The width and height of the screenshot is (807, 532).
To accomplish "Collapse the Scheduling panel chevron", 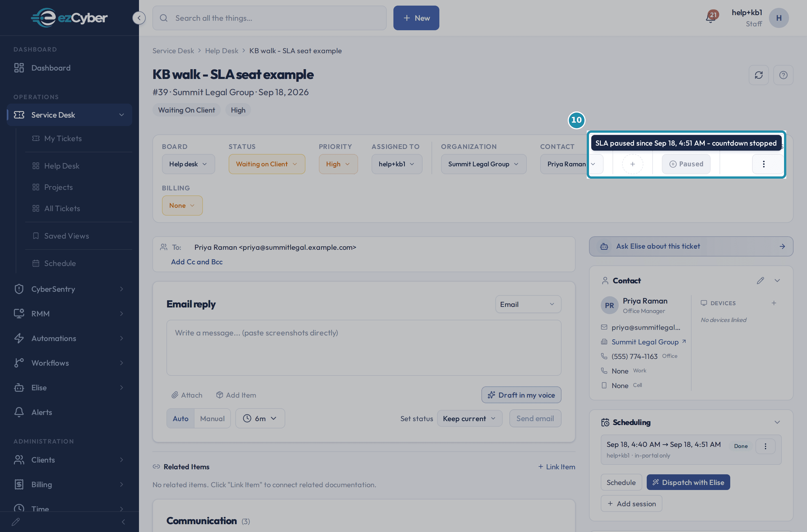I will coord(777,423).
